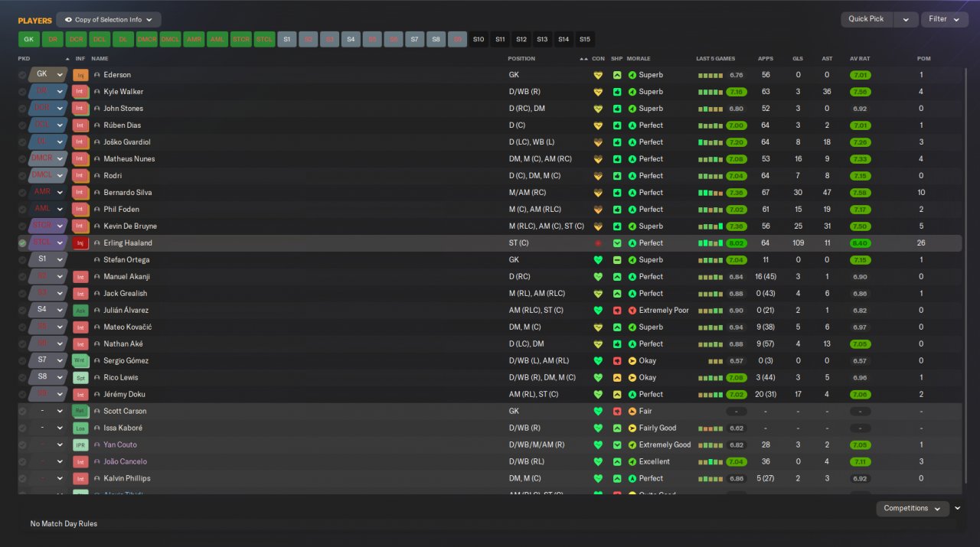
Task: Toggle the picked checkmark for Ederson
Action: tap(22, 75)
